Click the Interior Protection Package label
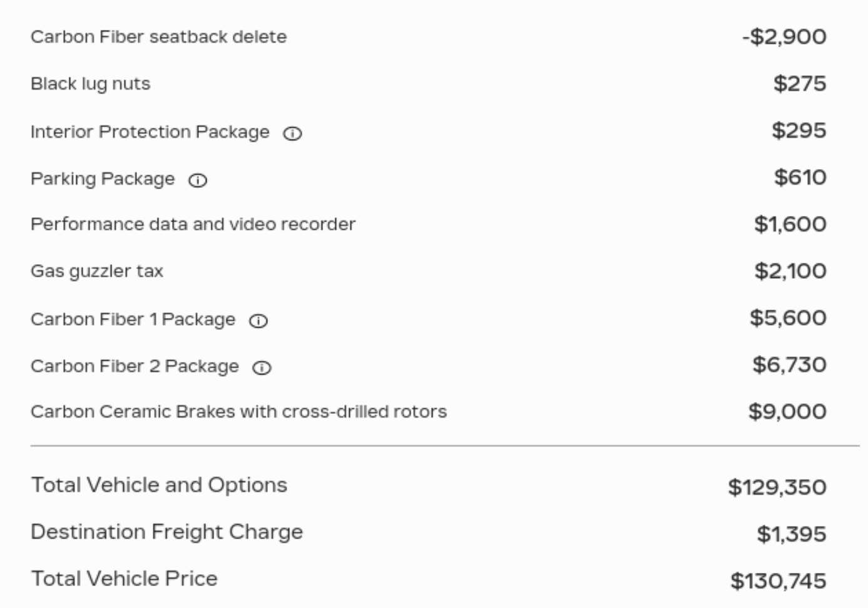 pyautogui.click(x=150, y=132)
